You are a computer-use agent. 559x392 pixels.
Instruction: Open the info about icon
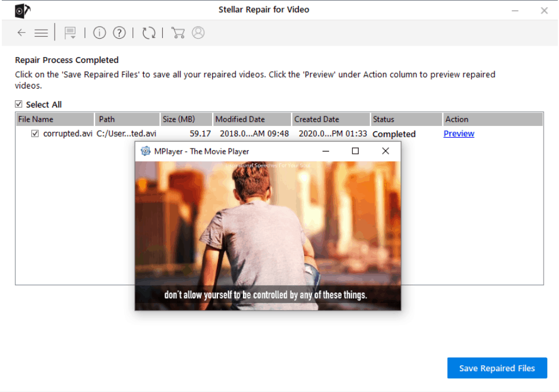tap(99, 33)
